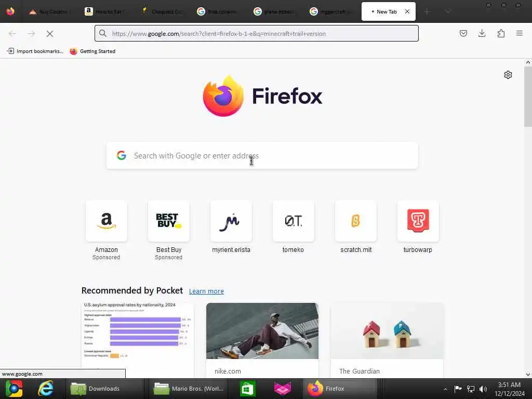The image size is (532, 399).
Task: Open new tab page settings gear
Action: (508, 75)
